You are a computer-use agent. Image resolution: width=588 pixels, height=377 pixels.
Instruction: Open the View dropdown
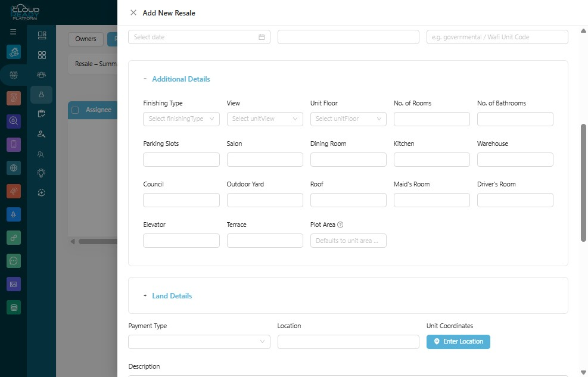[x=265, y=119]
